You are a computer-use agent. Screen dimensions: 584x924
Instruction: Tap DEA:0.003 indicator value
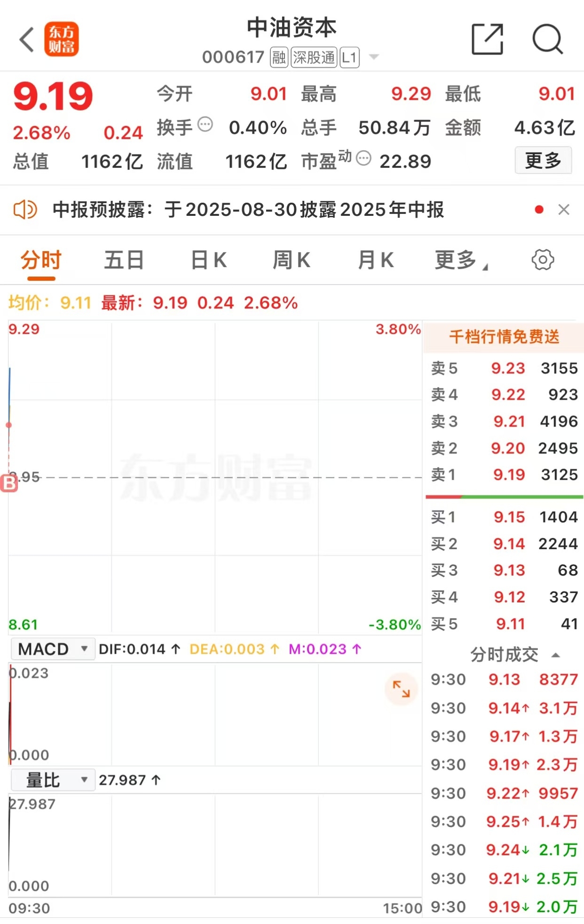tap(235, 649)
